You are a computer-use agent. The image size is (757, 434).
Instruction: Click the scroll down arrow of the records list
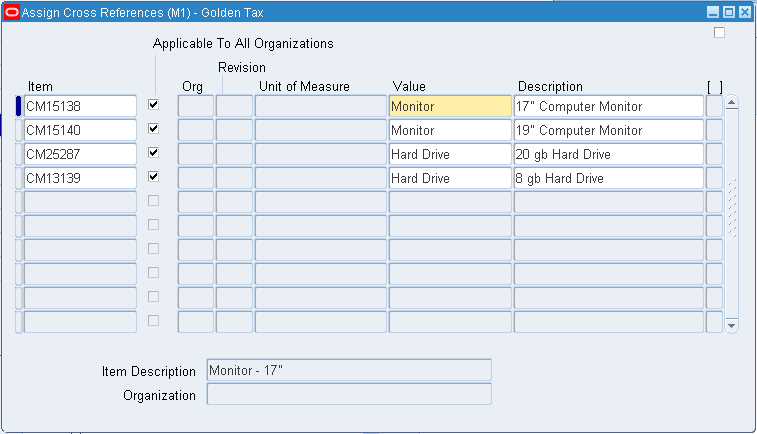point(731,325)
